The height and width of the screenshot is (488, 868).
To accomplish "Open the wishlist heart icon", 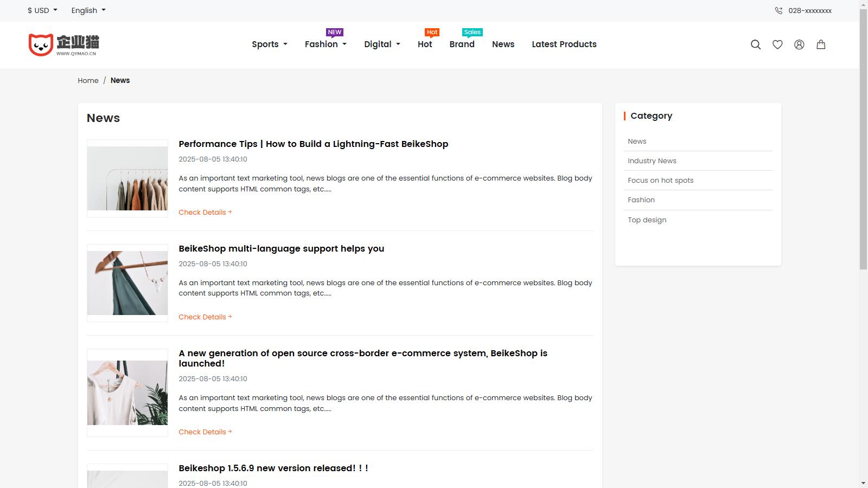I will (x=777, y=44).
